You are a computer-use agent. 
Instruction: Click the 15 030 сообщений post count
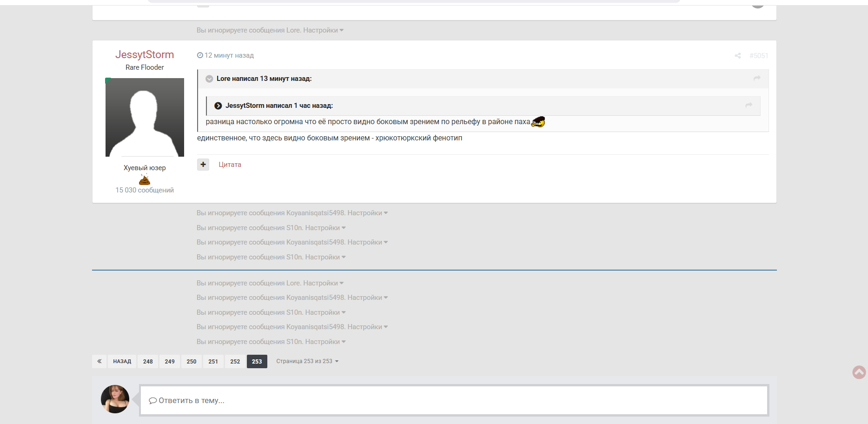pos(145,190)
